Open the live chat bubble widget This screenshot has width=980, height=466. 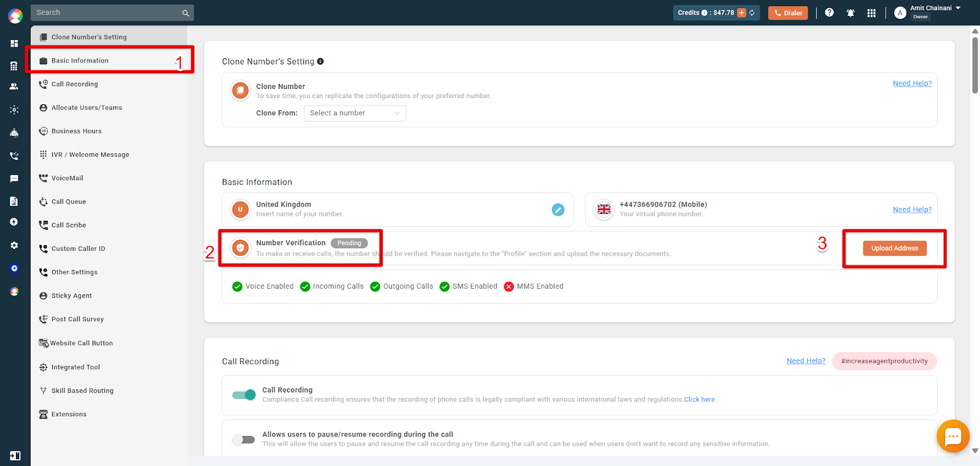[953, 436]
